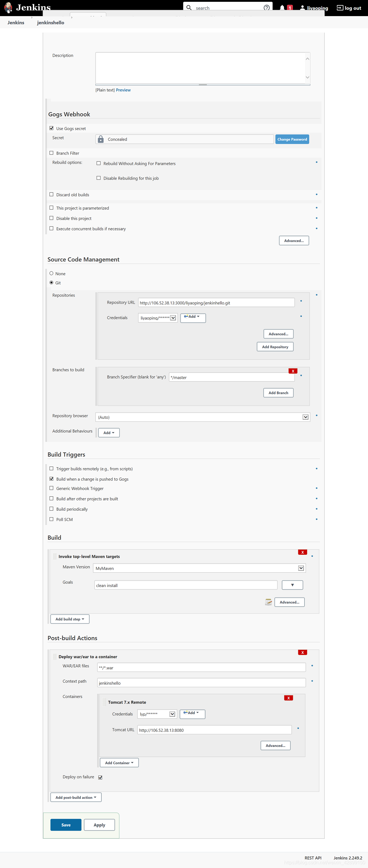Image resolution: width=368 pixels, height=868 pixels.
Task: Open the description Preview link
Action: pyautogui.click(x=123, y=90)
